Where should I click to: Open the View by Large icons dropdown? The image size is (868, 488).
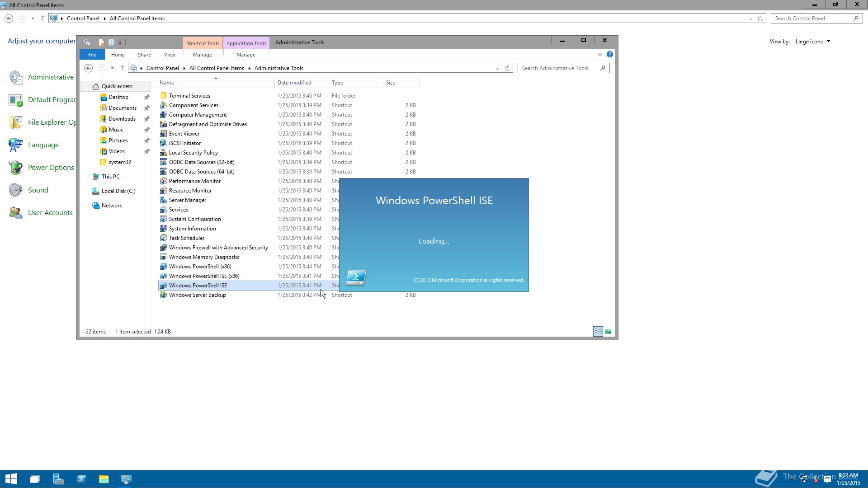tap(813, 42)
